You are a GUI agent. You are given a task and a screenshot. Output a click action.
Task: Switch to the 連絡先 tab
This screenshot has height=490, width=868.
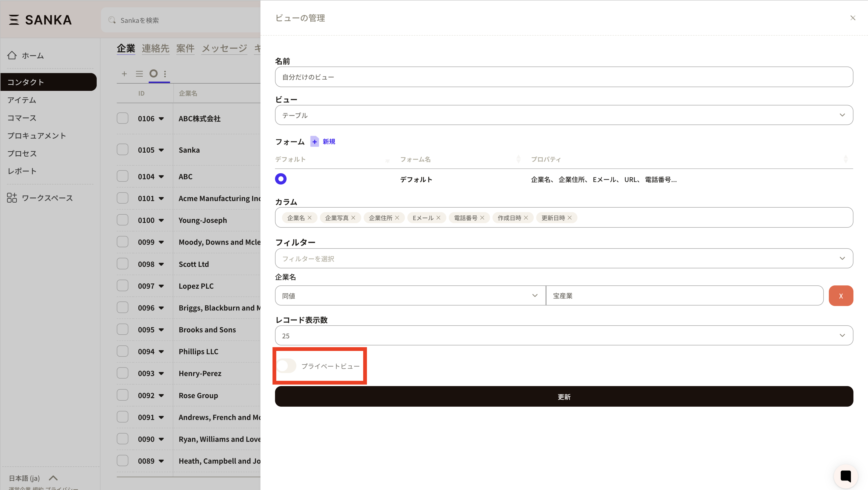pyautogui.click(x=155, y=48)
